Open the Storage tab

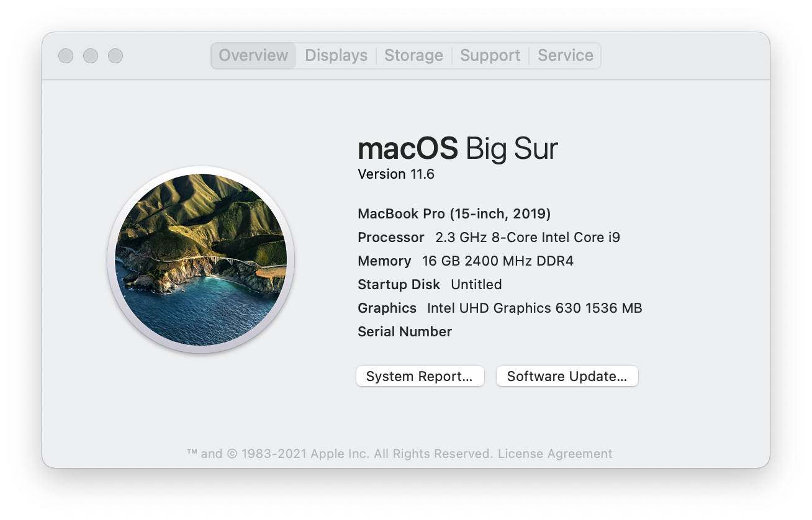coord(413,55)
